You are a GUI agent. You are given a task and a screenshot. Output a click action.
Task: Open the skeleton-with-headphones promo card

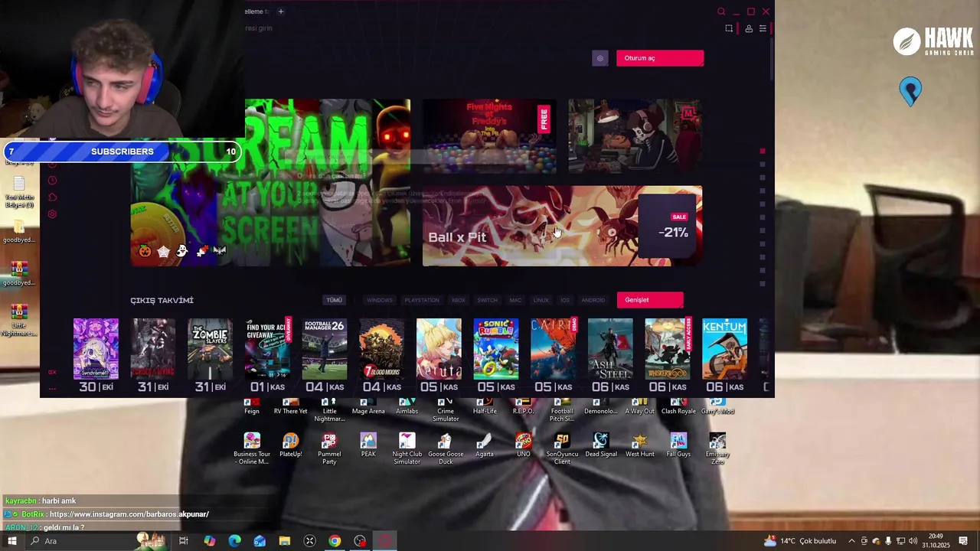tap(635, 136)
